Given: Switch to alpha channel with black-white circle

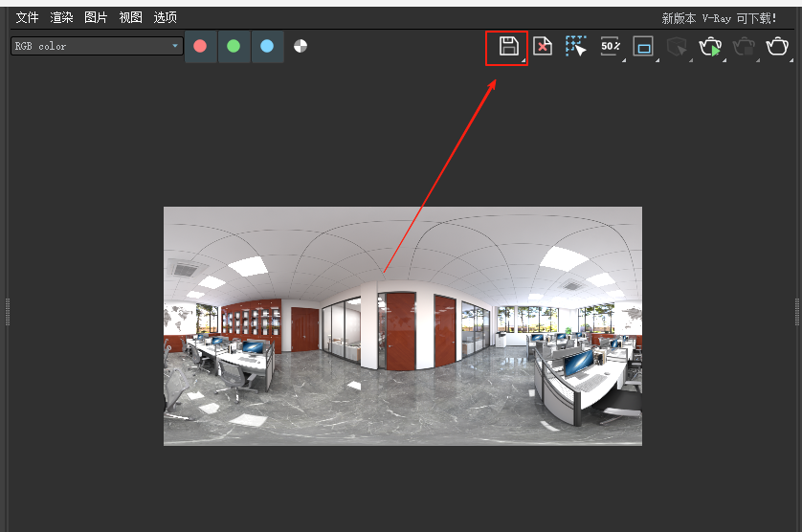Looking at the screenshot, I should click(x=301, y=46).
